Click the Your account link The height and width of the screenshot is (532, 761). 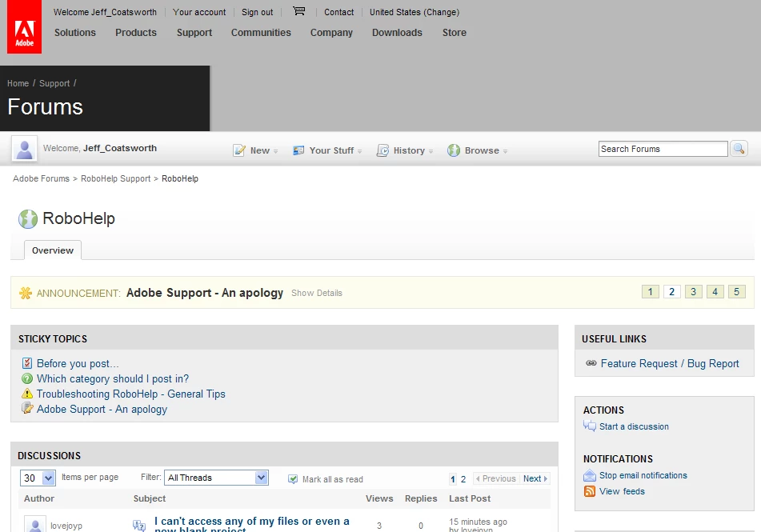coord(199,12)
